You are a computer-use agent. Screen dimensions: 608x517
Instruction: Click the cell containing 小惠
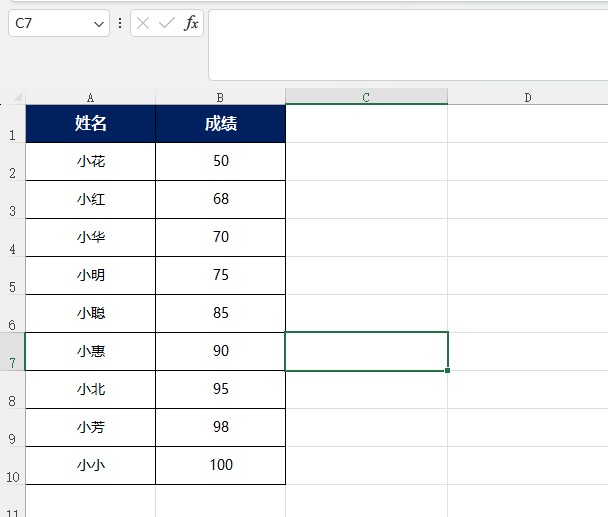pyautogui.click(x=90, y=351)
